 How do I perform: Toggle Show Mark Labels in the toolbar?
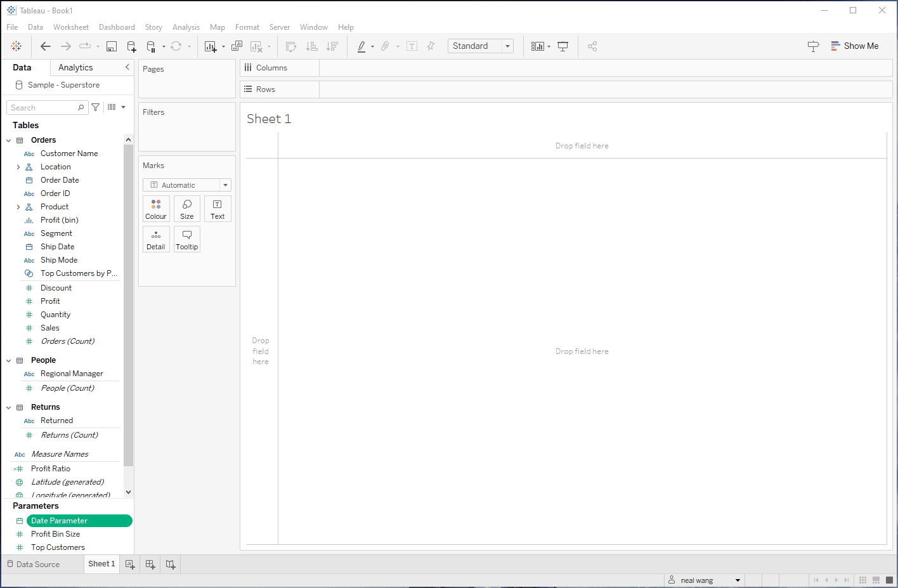(x=412, y=46)
